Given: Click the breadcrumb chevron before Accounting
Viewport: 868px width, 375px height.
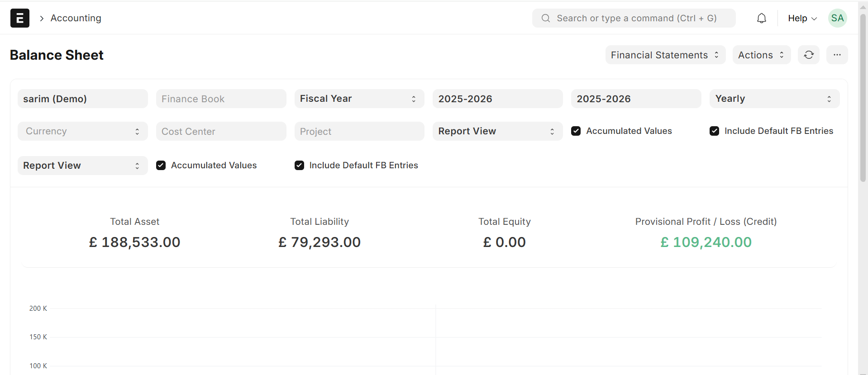Looking at the screenshot, I should (x=42, y=19).
